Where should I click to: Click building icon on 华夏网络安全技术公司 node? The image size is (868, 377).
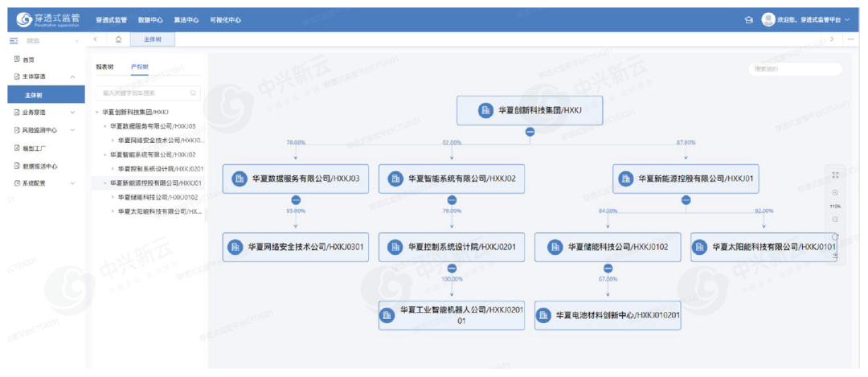pyautogui.click(x=235, y=247)
